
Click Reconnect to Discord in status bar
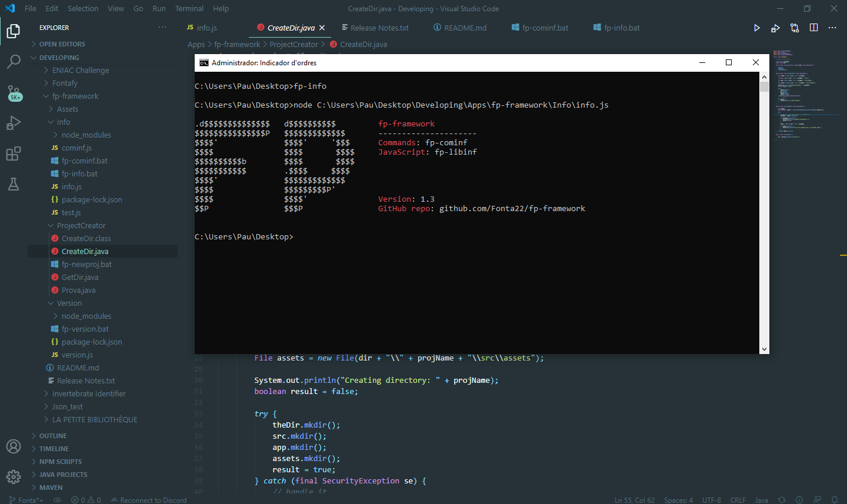[149, 500]
